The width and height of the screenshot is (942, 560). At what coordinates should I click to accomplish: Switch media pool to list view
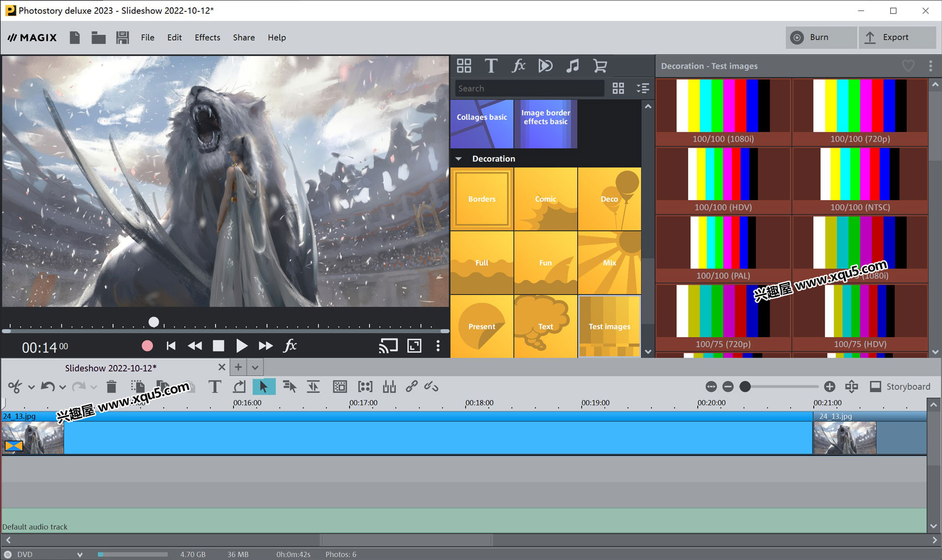(643, 88)
